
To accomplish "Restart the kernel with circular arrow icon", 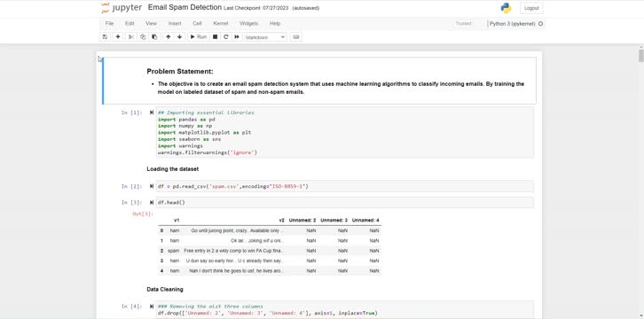I will (x=226, y=37).
